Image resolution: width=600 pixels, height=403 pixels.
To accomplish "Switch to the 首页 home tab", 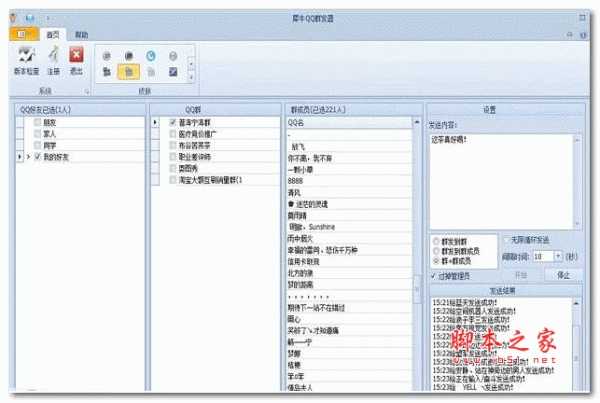I will [x=53, y=35].
